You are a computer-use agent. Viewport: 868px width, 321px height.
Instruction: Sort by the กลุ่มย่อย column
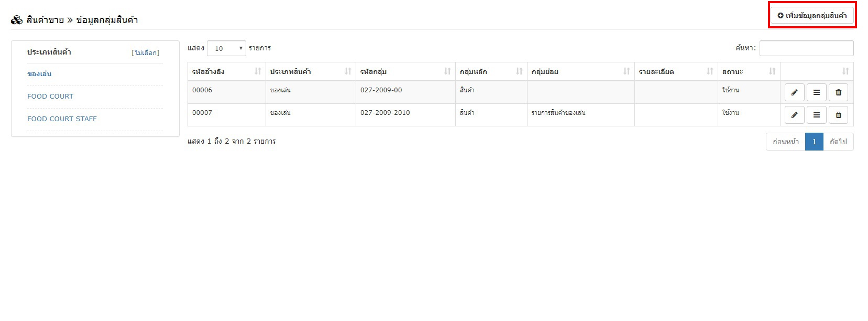point(581,71)
